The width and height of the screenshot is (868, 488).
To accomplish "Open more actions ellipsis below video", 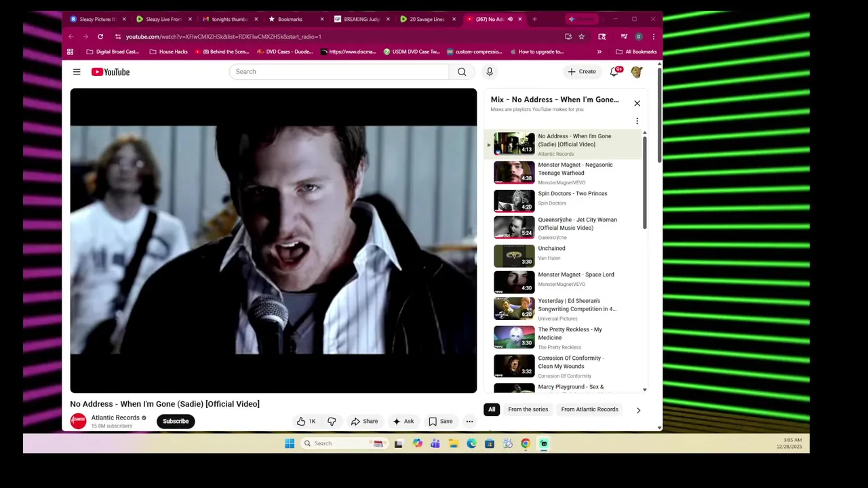I will pos(469,422).
